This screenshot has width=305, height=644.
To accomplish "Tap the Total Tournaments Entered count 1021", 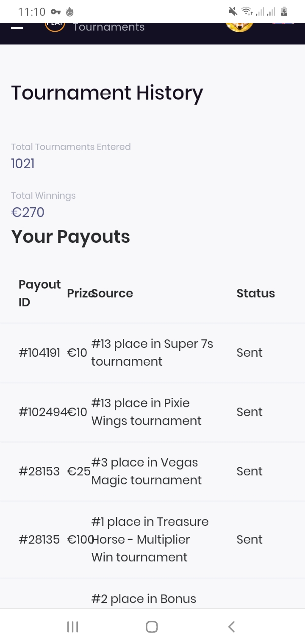I will click(23, 164).
